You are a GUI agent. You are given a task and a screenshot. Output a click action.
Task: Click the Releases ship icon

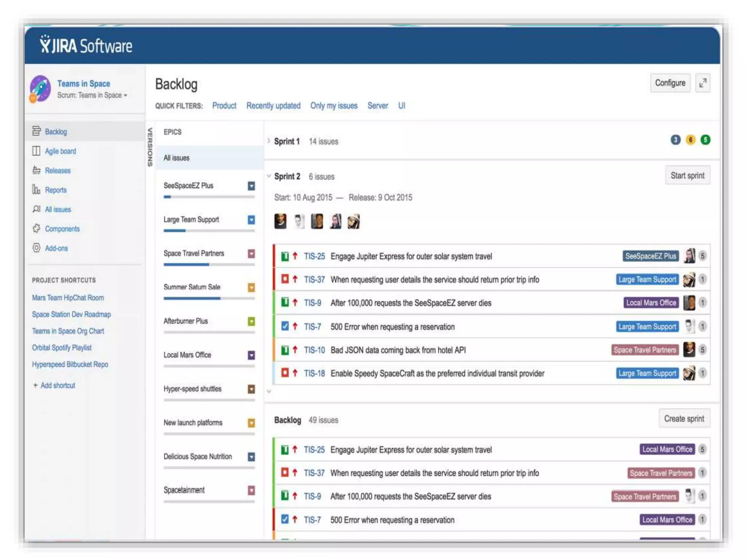point(36,170)
